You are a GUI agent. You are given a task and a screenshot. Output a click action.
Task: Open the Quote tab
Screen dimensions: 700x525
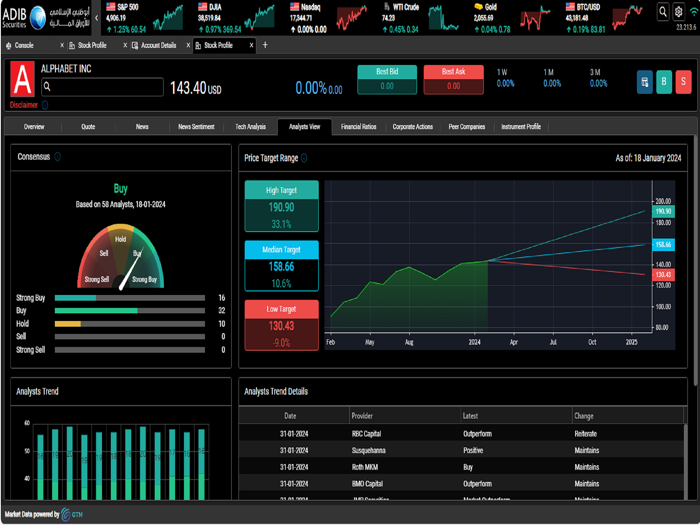(x=88, y=127)
